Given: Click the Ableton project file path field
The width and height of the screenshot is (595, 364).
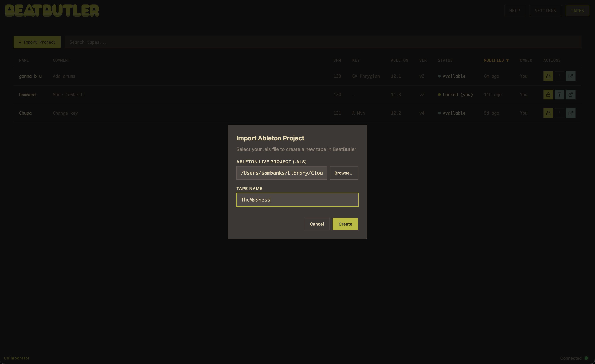Looking at the screenshot, I should [281, 173].
